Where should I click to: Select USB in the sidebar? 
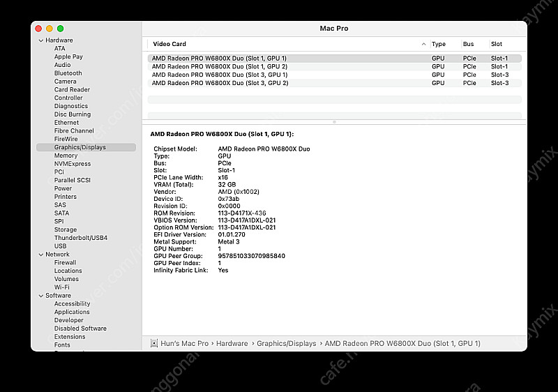click(60, 246)
